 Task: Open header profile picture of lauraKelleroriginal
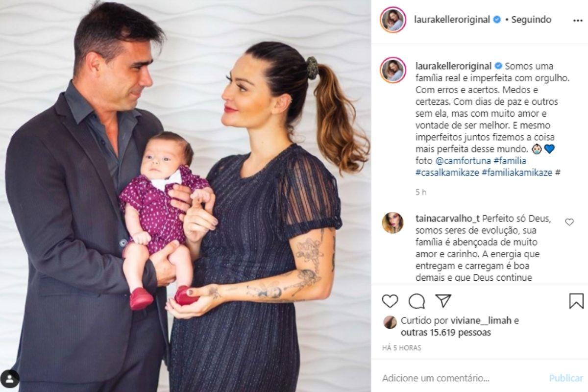click(x=393, y=20)
